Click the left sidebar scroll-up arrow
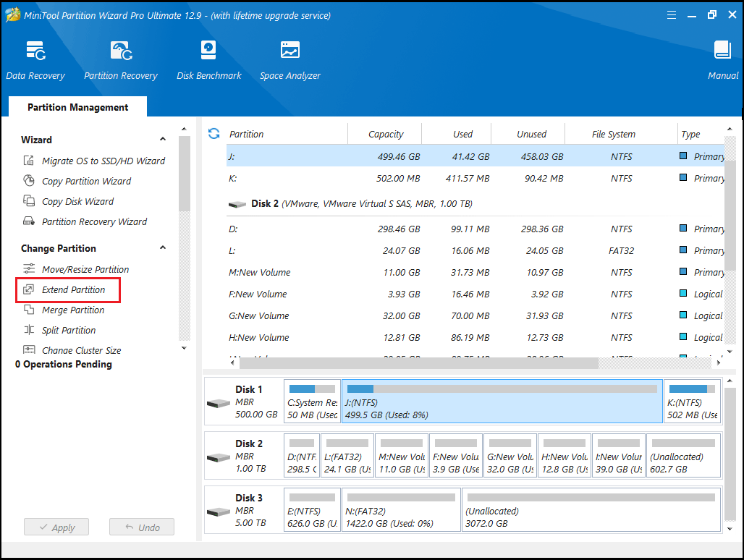The height and width of the screenshot is (560, 744). click(x=184, y=129)
